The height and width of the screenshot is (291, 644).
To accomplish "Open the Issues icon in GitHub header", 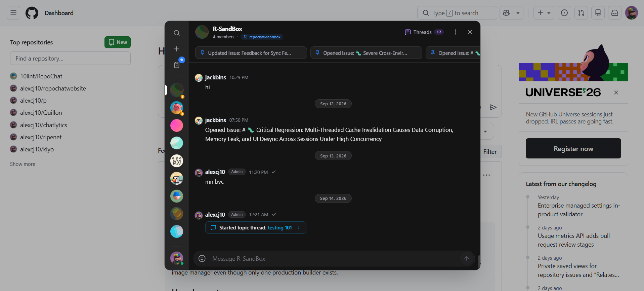I will coord(564,13).
